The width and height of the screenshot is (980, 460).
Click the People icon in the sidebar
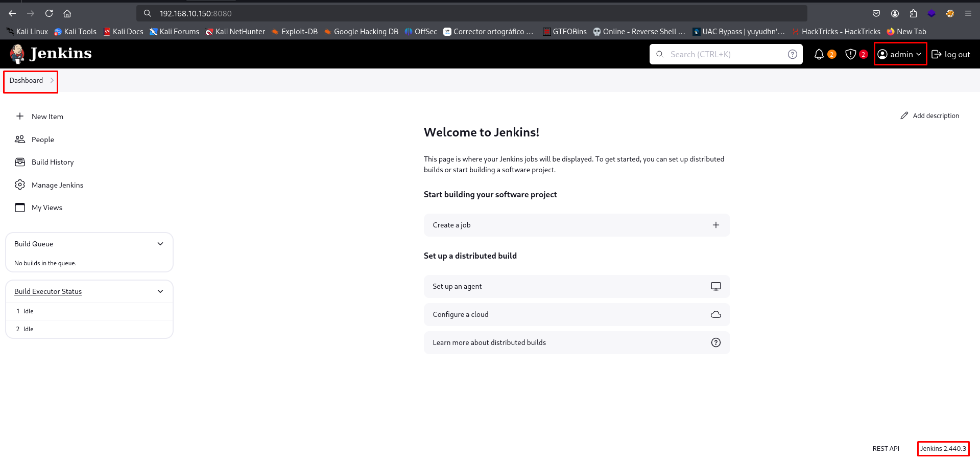click(20, 139)
